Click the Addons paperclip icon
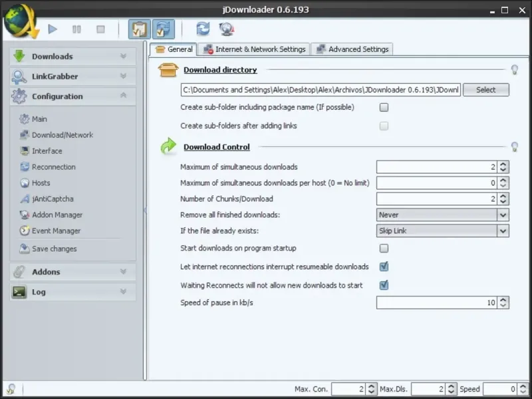The width and height of the screenshot is (532, 399). tap(19, 272)
